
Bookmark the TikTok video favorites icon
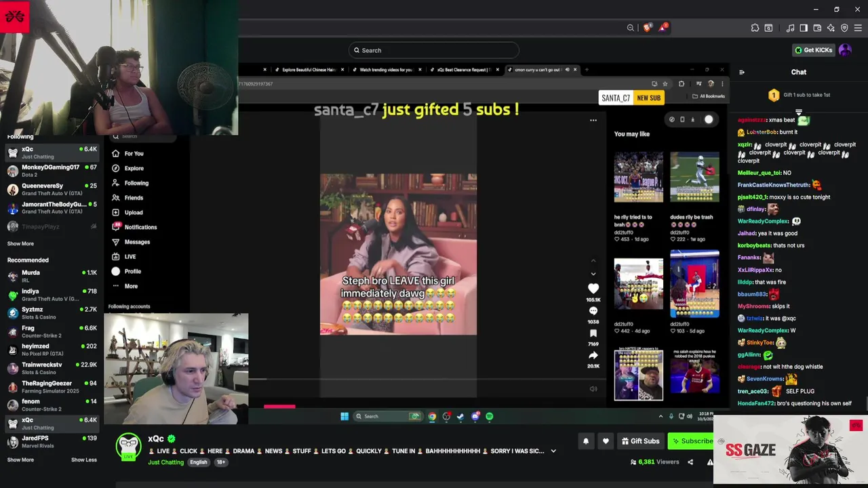[x=593, y=333]
